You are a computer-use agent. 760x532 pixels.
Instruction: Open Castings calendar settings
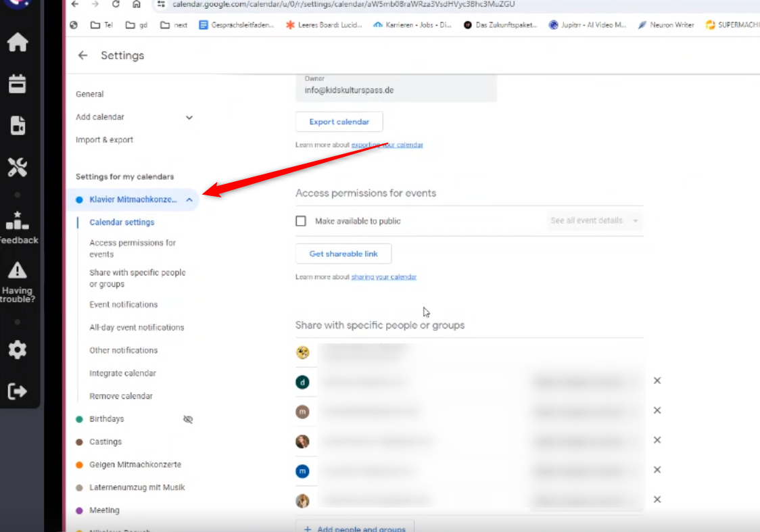[105, 442]
